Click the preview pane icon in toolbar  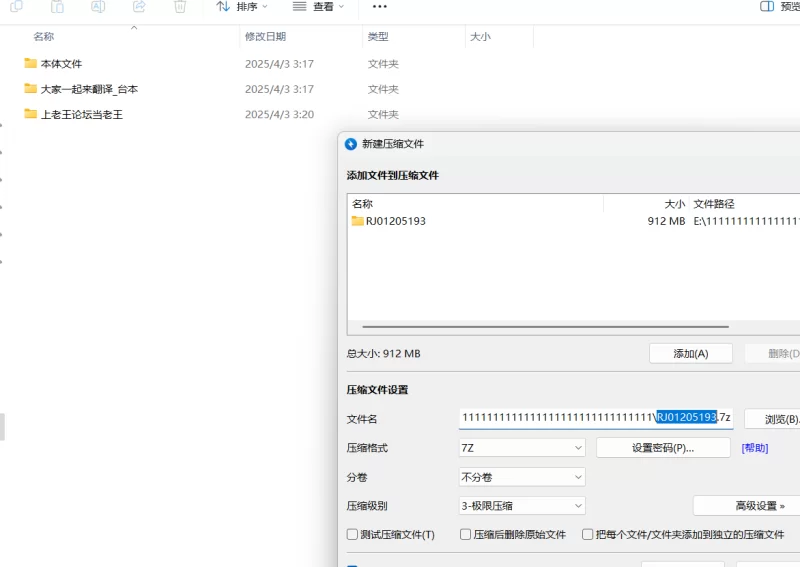pos(767,7)
